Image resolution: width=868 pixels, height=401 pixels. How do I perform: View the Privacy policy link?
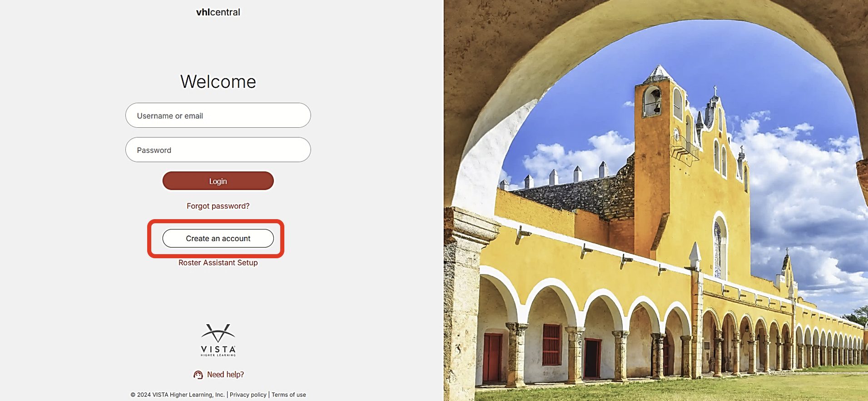[248, 395]
